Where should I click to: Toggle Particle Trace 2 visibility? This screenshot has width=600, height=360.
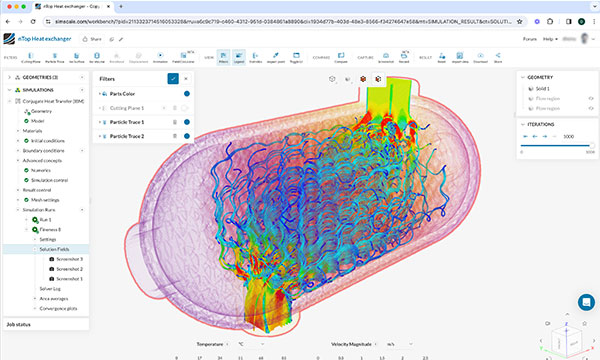coord(187,136)
